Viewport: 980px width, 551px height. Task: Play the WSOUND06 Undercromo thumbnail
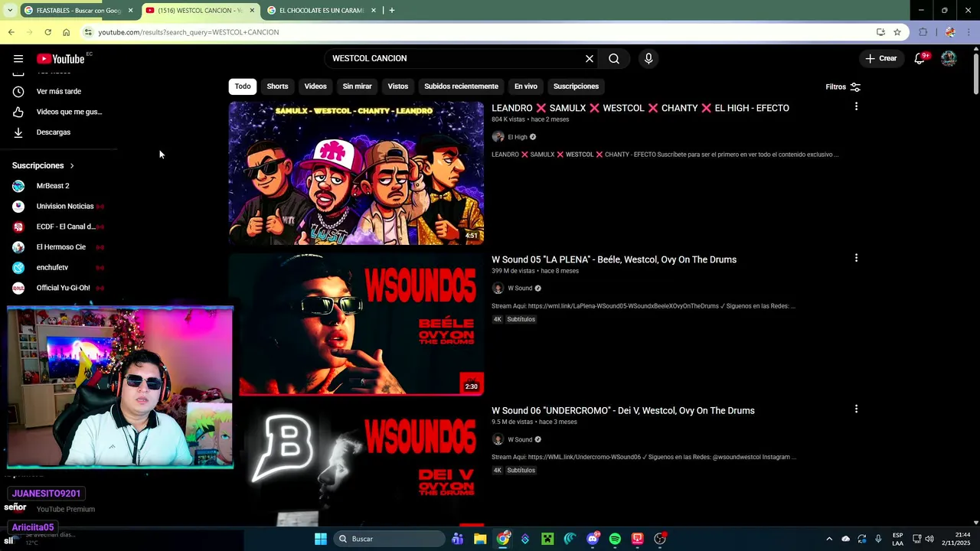(356, 465)
